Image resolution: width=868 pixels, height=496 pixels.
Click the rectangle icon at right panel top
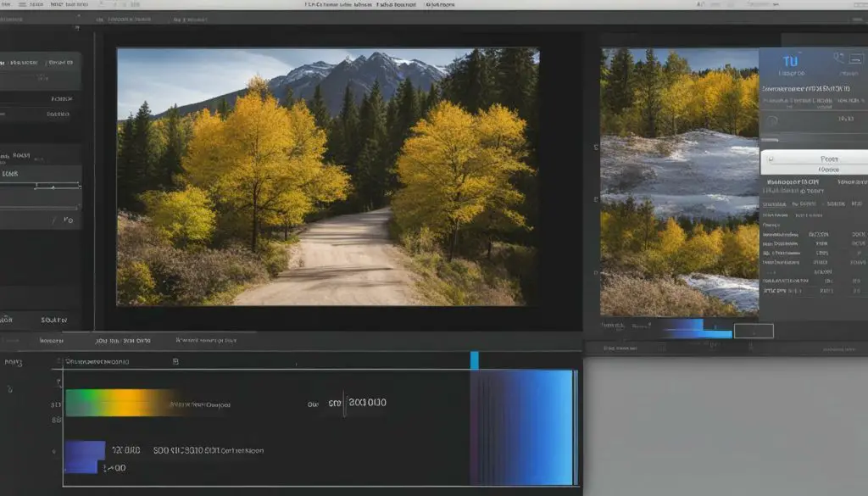click(856, 59)
